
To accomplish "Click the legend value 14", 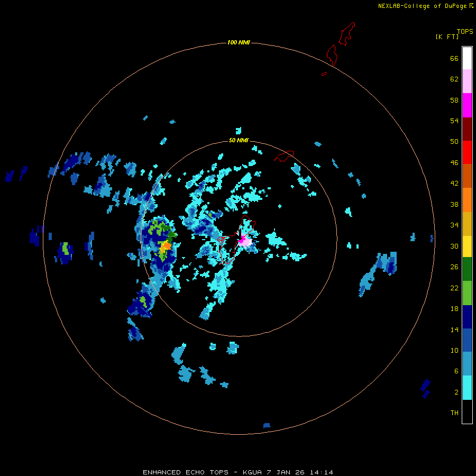I will click(454, 329).
